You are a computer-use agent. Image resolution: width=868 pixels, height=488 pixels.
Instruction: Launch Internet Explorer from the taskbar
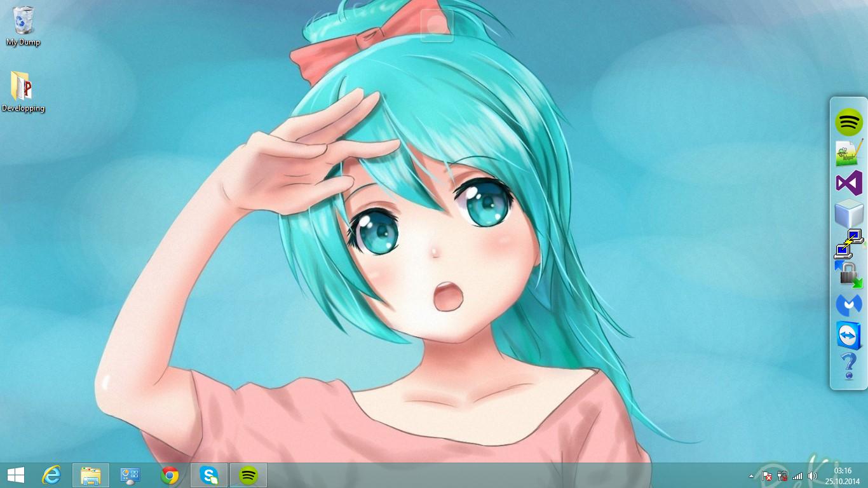point(51,475)
